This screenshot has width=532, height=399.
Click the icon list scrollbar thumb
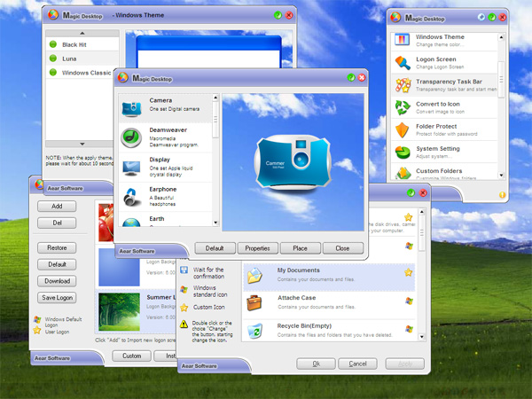[x=215, y=120]
